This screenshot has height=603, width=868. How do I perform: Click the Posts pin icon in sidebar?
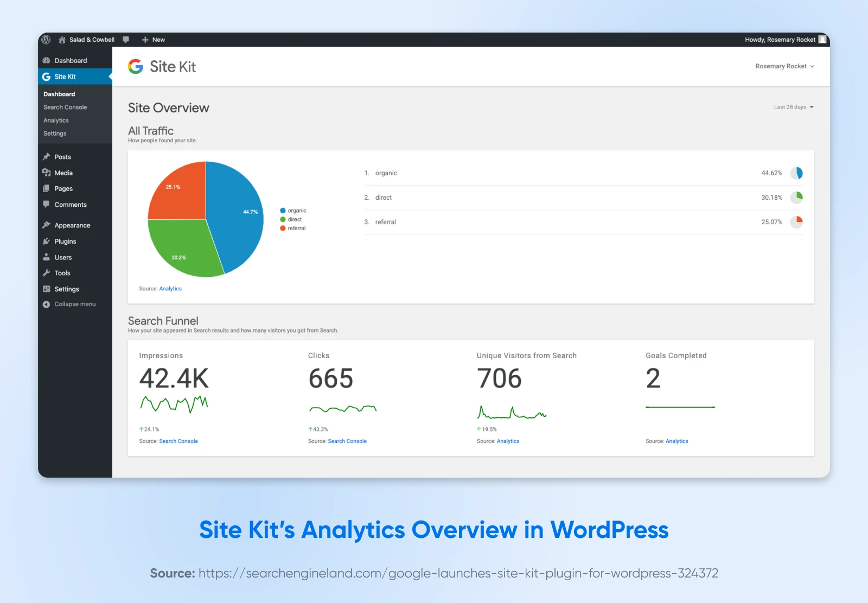tap(47, 157)
